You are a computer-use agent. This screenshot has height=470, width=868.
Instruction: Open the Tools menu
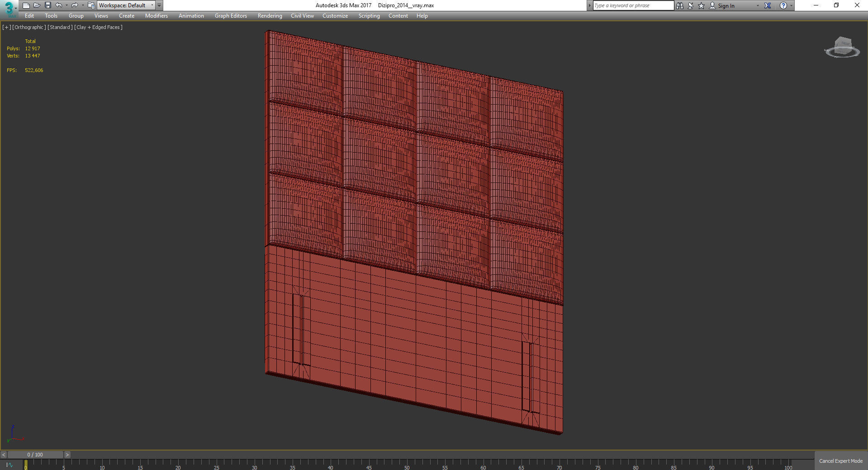tap(51, 16)
